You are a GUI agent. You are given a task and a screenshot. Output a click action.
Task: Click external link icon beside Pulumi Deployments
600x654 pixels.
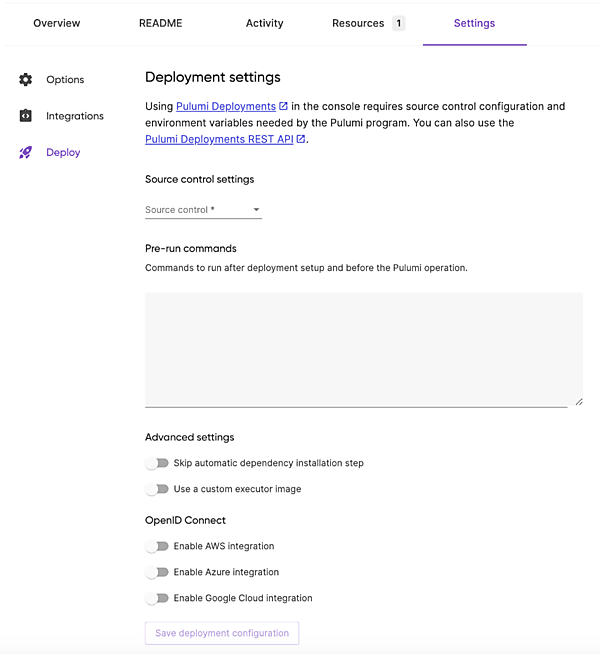click(x=284, y=106)
